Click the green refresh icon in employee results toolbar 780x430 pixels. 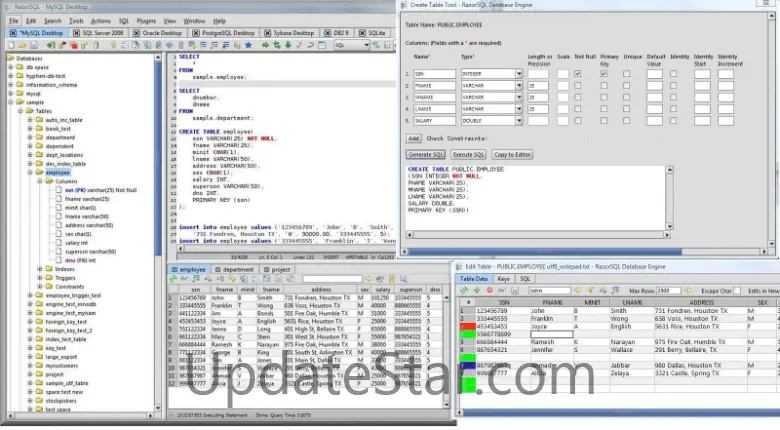(x=173, y=279)
